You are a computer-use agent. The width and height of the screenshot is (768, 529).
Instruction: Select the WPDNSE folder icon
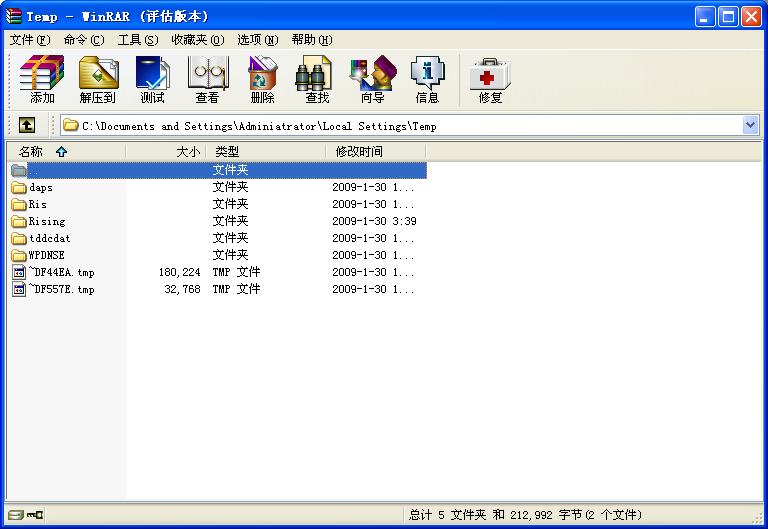19,255
